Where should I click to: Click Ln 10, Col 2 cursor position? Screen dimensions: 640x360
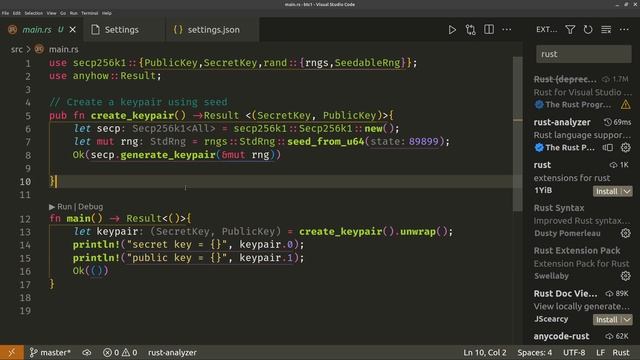(x=484, y=352)
